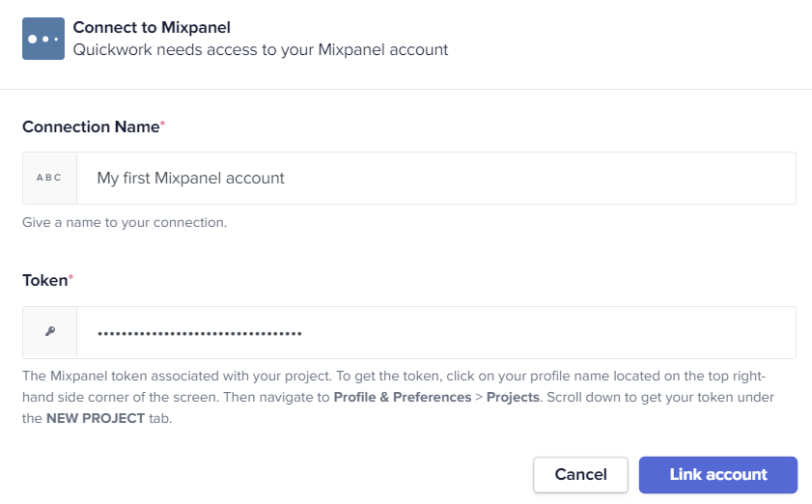Click the 'Quickwork needs access' subtitle text
The height and width of the screenshot is (504, 812).
tap(261, 50)
